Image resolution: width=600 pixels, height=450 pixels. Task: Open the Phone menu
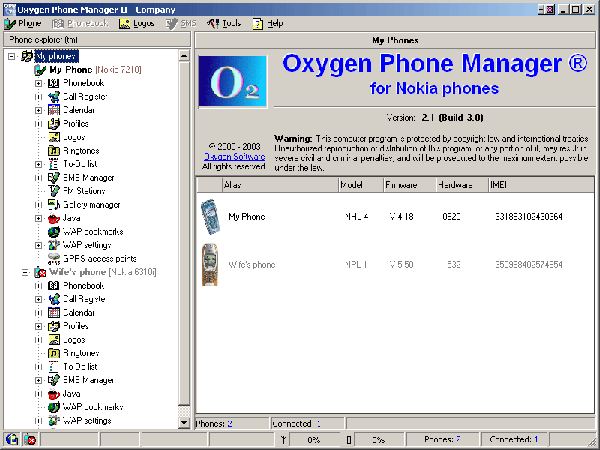(23, 24)
